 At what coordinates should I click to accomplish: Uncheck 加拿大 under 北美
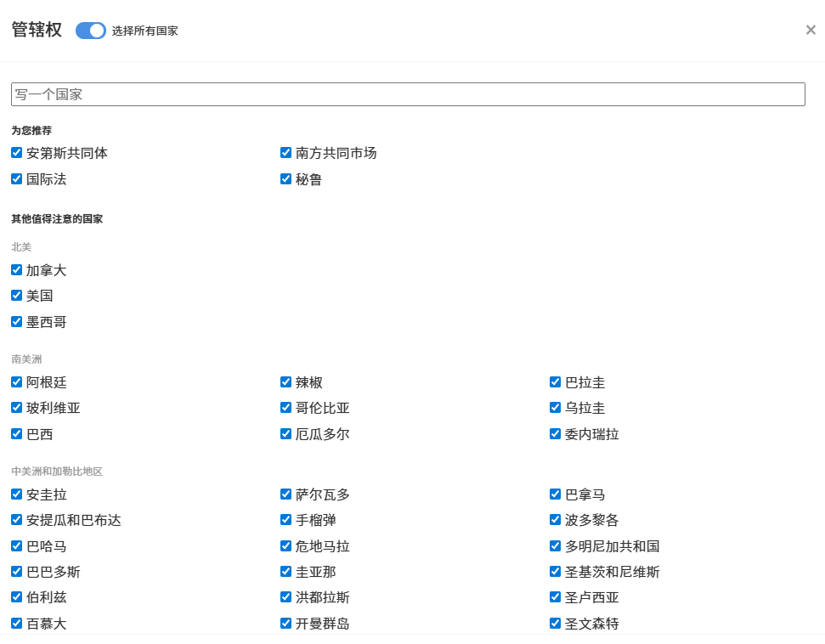pos(17,270)
